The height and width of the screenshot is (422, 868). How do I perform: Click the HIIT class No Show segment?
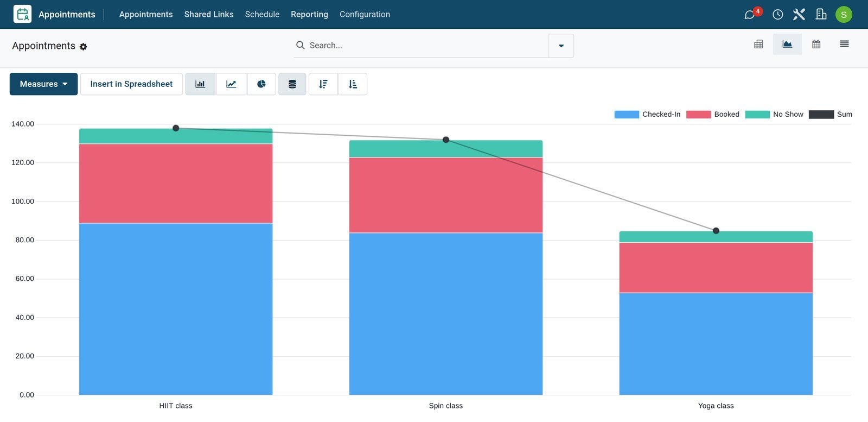[176, 136]
